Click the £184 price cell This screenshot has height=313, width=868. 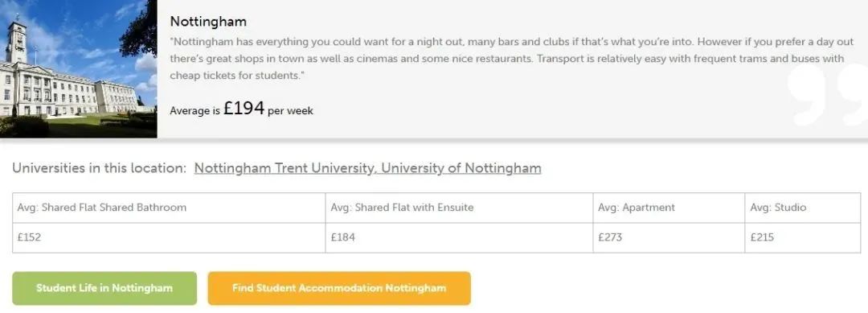coord(459,237)
